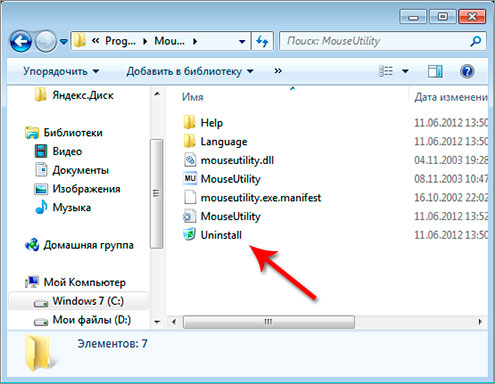
Task: Click the blank mouseutility.exe.manifest file icon
Action: (190, 197)
